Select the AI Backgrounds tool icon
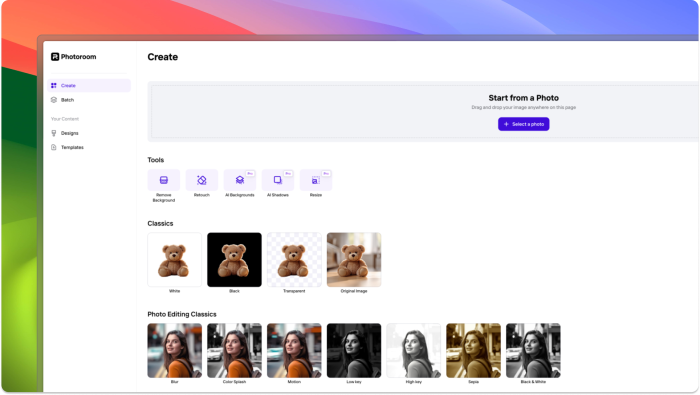Image resolution: width=700 pixels, height=395 pixels. 240,180
